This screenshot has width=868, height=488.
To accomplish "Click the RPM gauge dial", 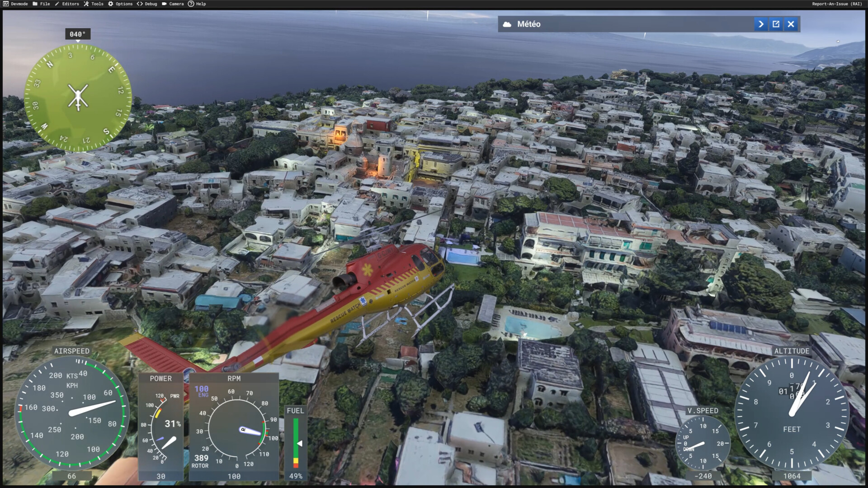I will [x=236, y=428].
